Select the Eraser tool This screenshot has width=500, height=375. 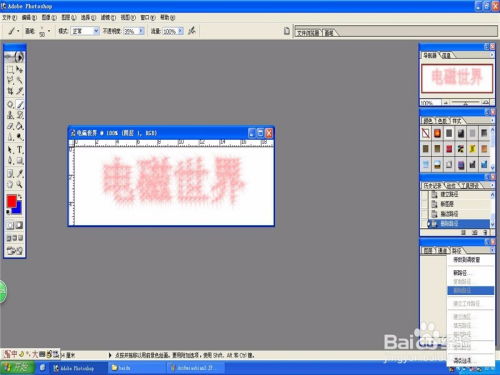pyautogui.click(x=10, y=126)
